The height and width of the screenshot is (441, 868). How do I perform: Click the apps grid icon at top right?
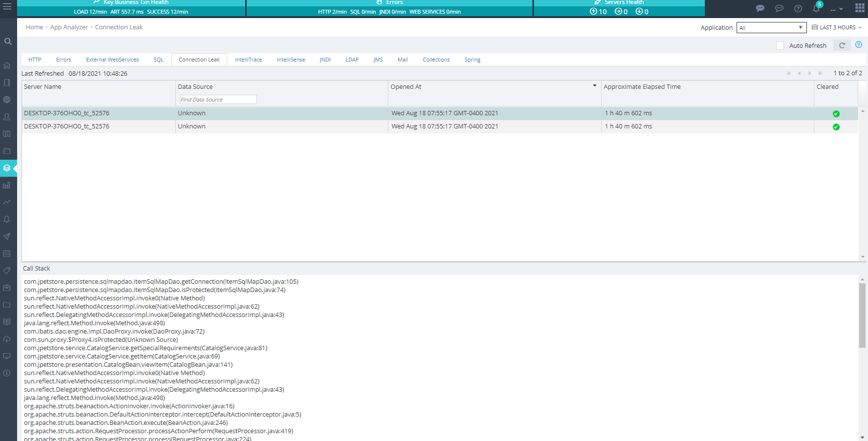click(x=860, y=8)
